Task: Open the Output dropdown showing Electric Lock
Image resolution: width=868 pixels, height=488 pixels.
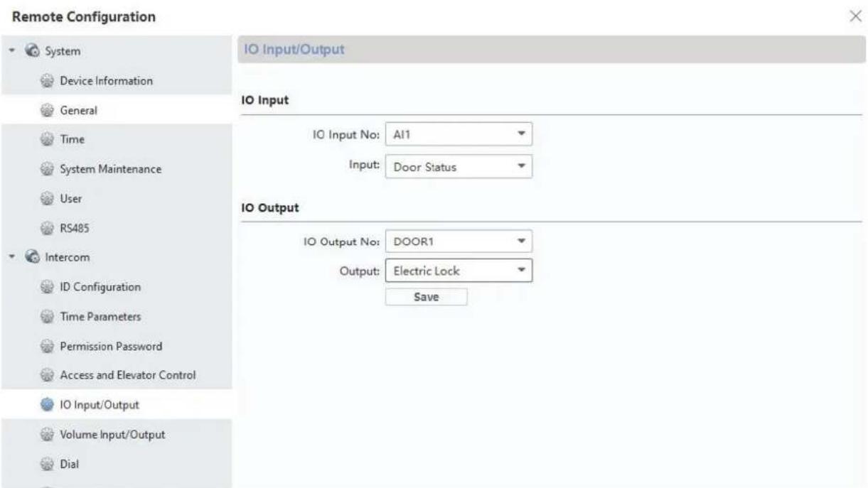Action: (x=459, y=270)
